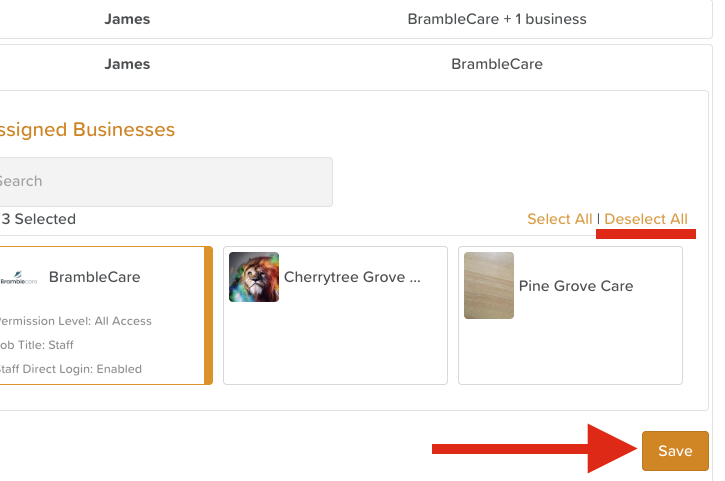Click the Pine Grove Care thumbnail image

click(489, 286)
